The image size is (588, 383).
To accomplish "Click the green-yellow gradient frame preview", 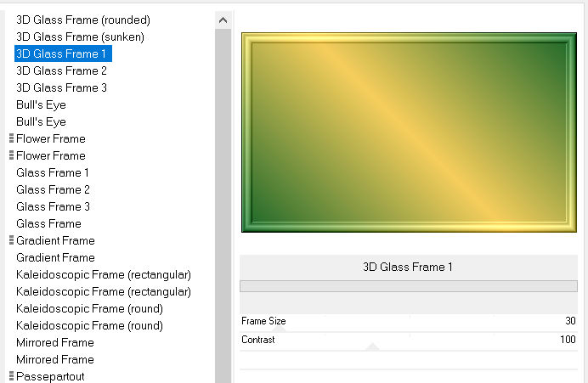I will [408, 132].
